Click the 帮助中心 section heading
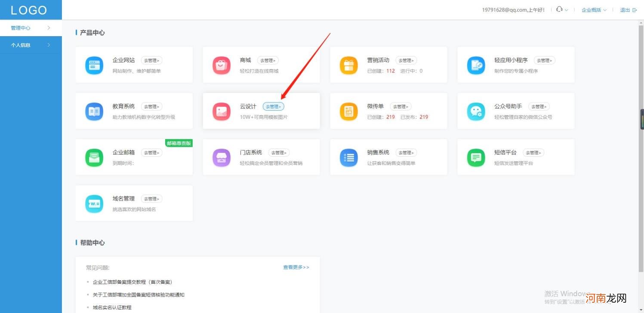The height and width of the screenshot is (313, 644). tap(92, 243)
